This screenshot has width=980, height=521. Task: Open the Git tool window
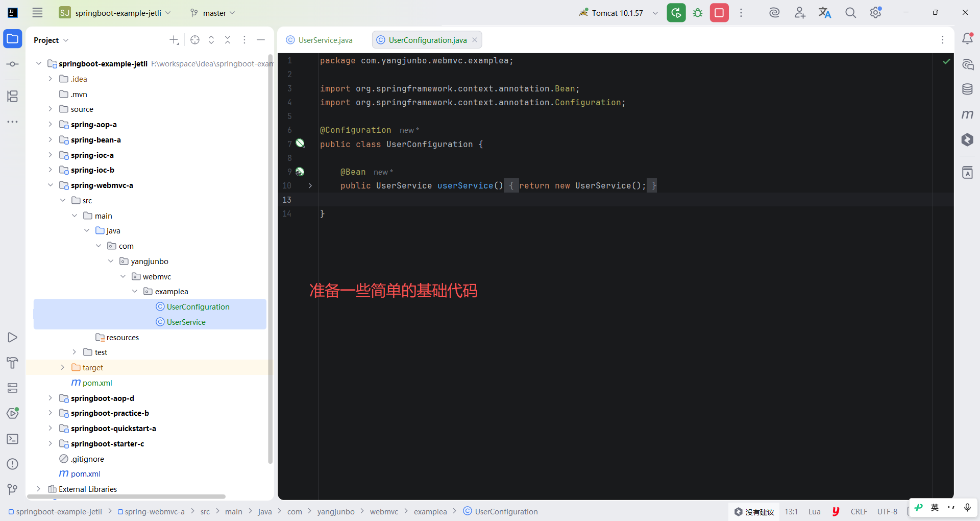point(13,489)
